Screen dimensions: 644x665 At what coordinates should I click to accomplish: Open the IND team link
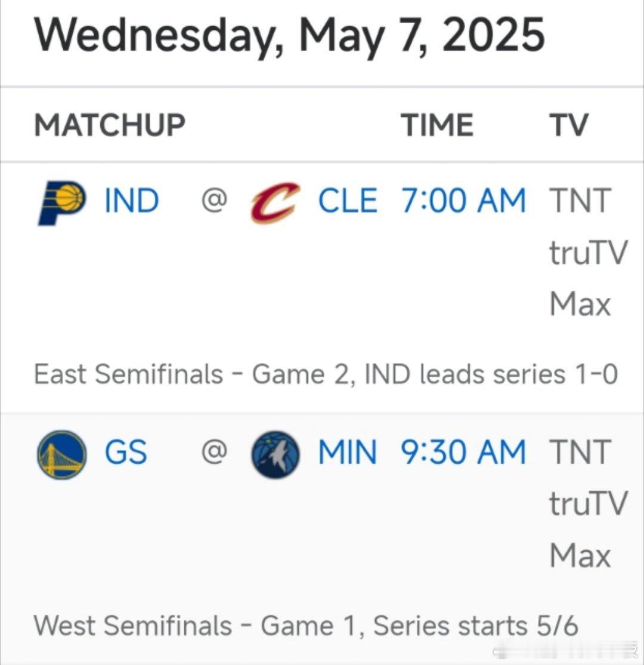[132, 201]
